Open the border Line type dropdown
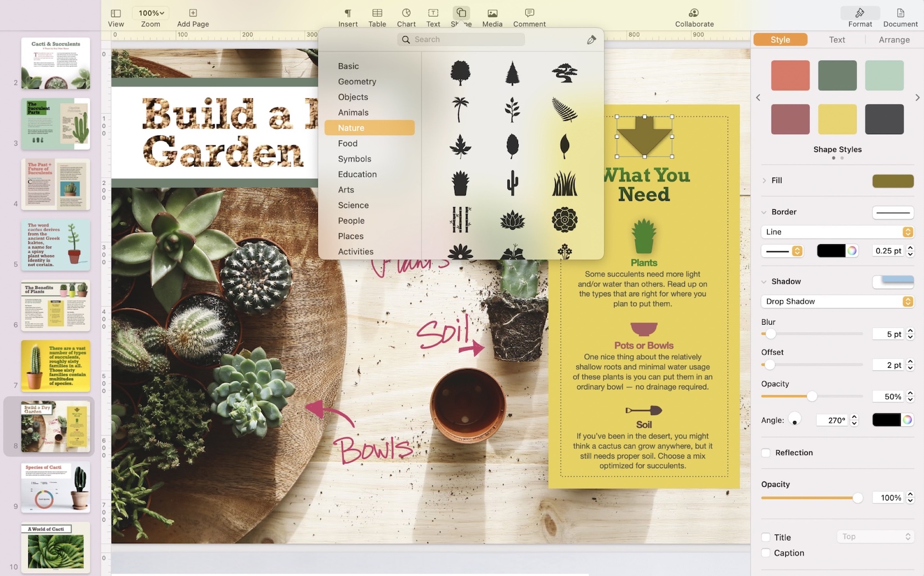The height and width of the screenshot is (576, 924). [837, 232]
